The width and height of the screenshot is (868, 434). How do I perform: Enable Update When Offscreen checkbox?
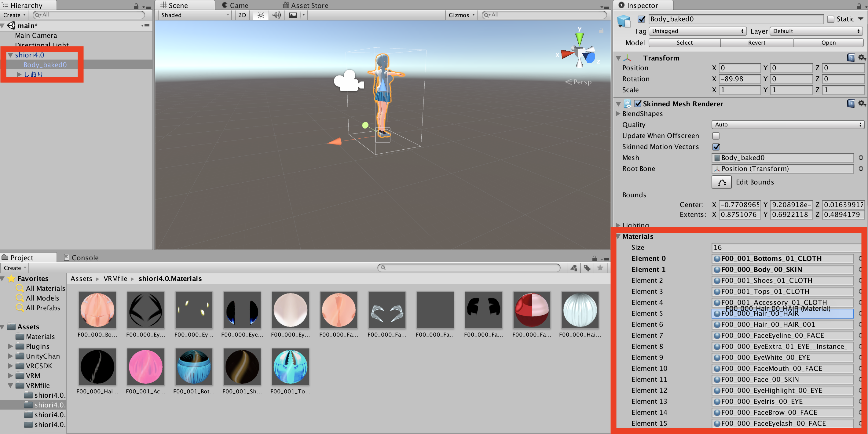[x=716, y=136]
